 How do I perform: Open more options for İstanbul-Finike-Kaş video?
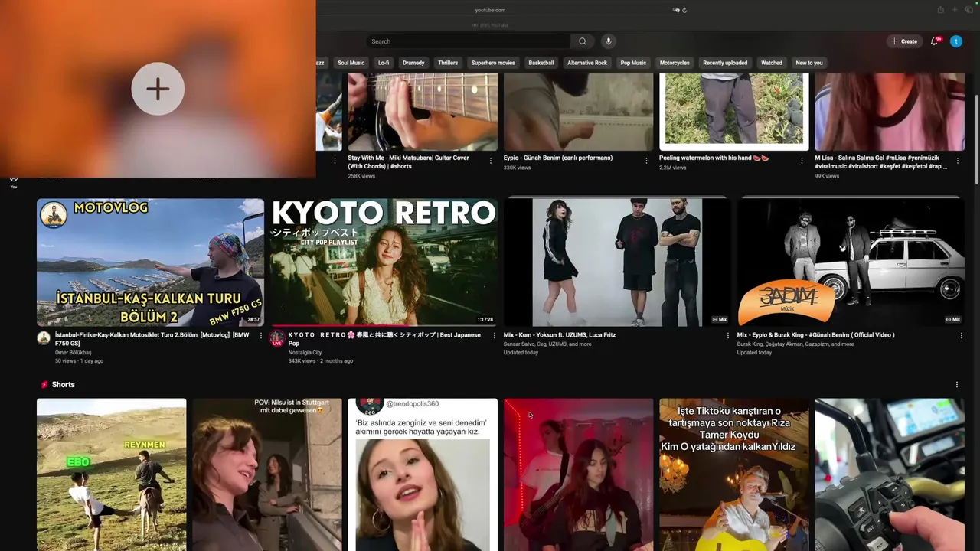pos(260,335)
